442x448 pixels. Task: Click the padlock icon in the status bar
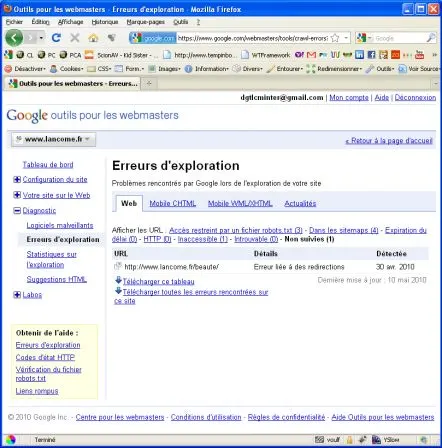tap(349, 440)
